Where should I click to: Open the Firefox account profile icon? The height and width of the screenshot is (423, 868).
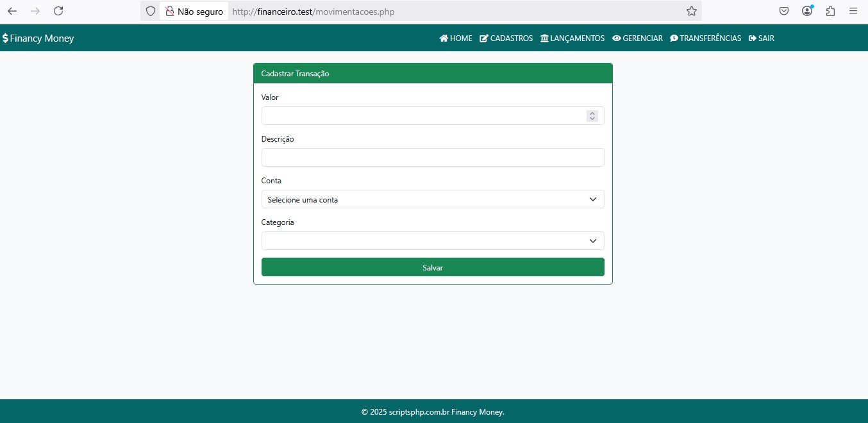click(x=807, y=11)
